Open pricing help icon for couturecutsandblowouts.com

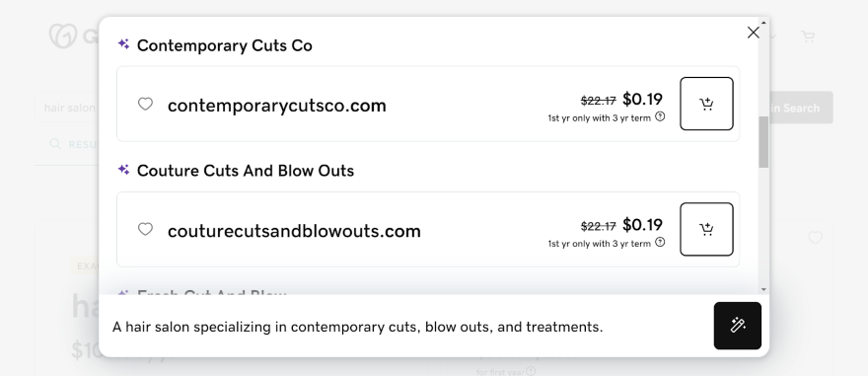coord(660,242)
